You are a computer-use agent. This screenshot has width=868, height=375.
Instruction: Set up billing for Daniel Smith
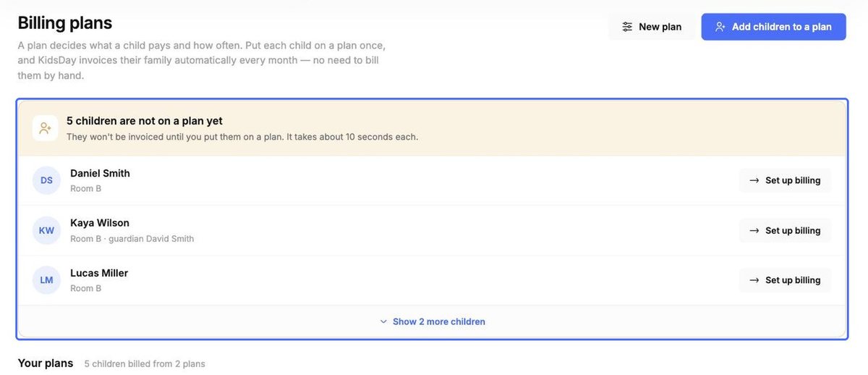click(x=785, y=180)
